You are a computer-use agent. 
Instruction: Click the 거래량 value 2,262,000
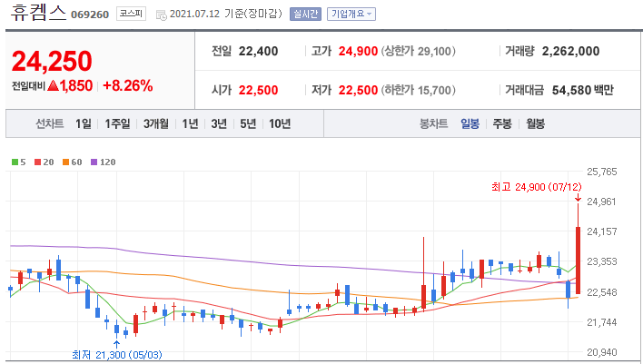click(571, 51)
